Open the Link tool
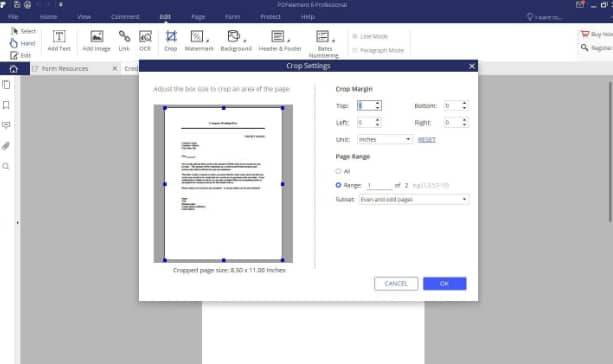Image resolution: width=613 pixels, height=364 pixels. (124, 41)
